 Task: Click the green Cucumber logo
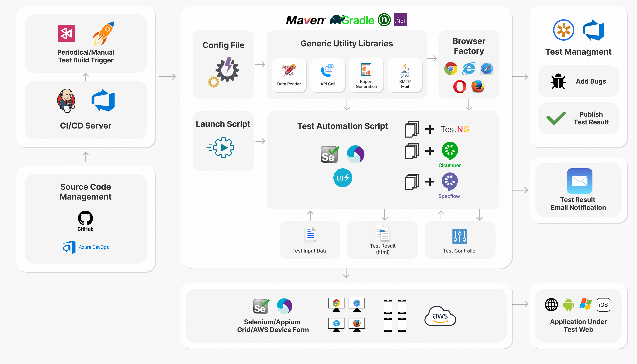[x=450, y=151]
